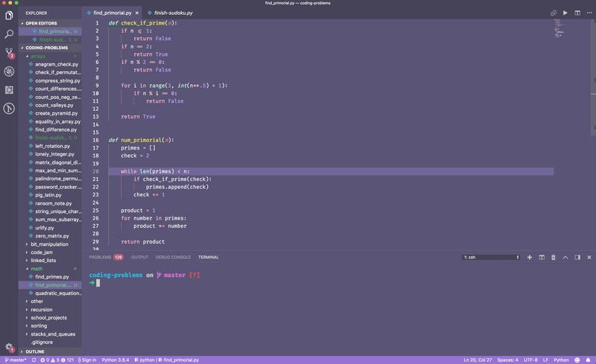Click the master branch in status bar
Screen dimensions: 596x364
(x=16, y=360)
